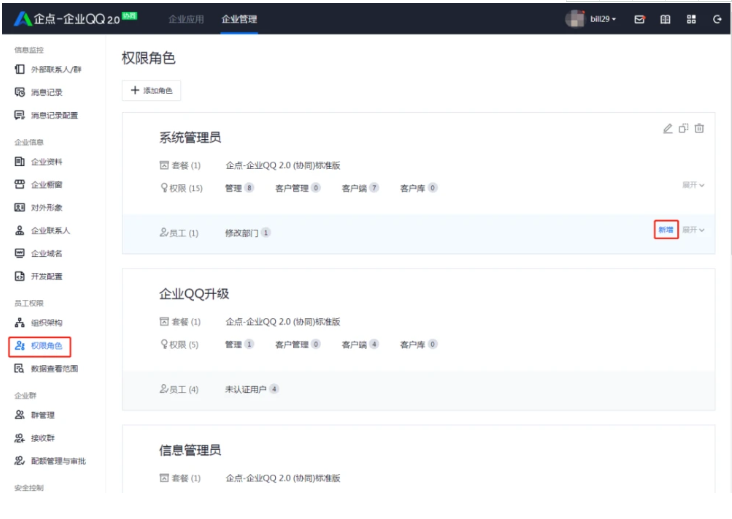732x519 pixels.
Task: Click 权限 (15) label in 系统管理员 card
Action: 181,188
